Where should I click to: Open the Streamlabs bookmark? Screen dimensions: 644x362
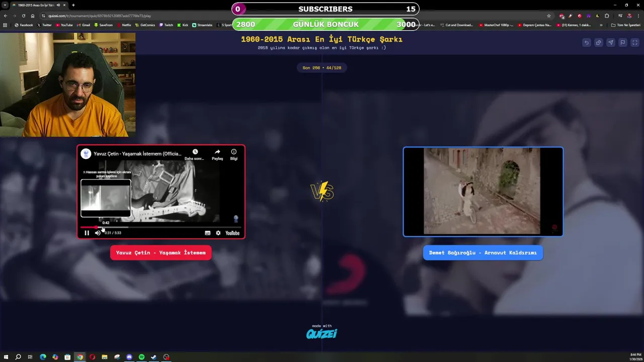tap(202, 25)
